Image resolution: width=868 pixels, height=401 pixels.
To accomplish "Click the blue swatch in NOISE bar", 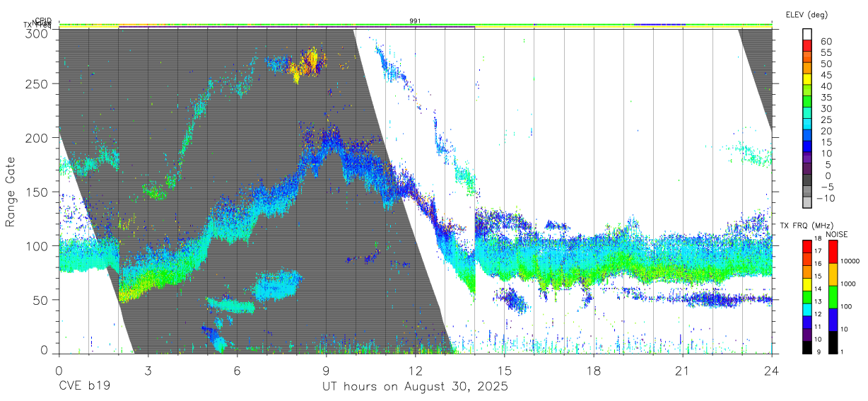I will click(x=833, y=318).
